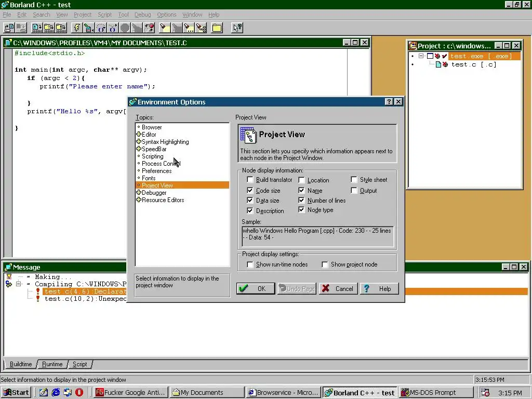
Task: Switch to the Script tab
Action: click(x=79, y=364)
